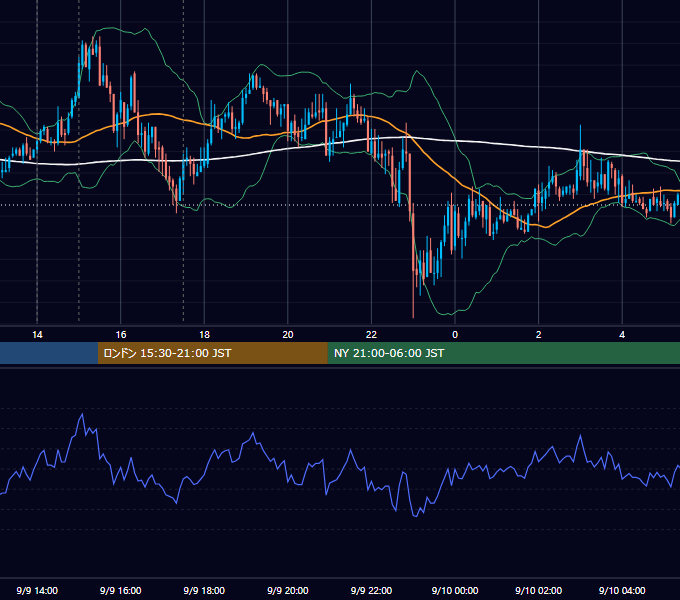Click the 2 hour axis label
This screenshot has height=600, width=680.
pos(539,335)
